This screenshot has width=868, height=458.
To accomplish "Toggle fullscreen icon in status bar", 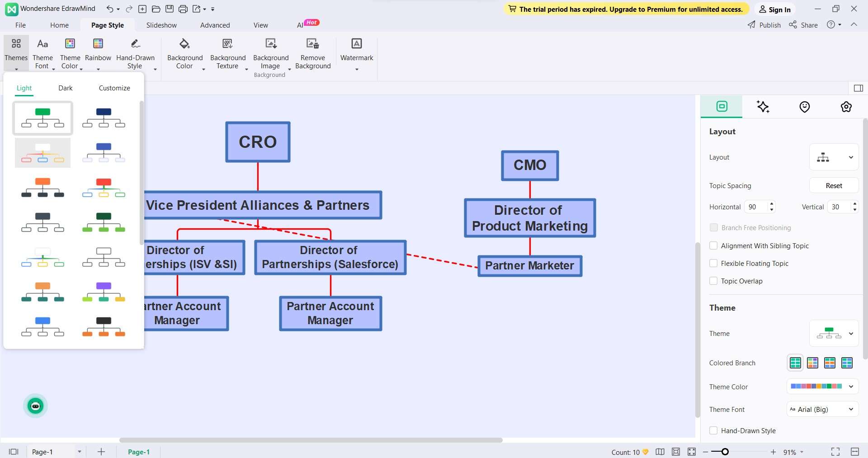I will (835, 452).
